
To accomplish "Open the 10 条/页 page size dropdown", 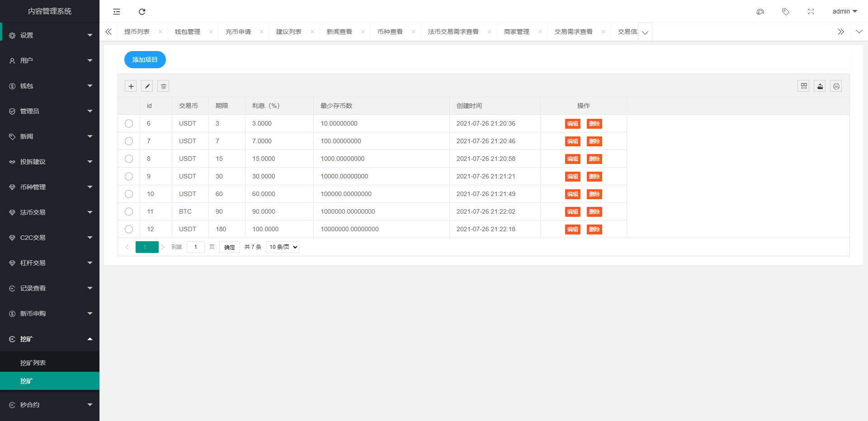I will pos(283,247).
